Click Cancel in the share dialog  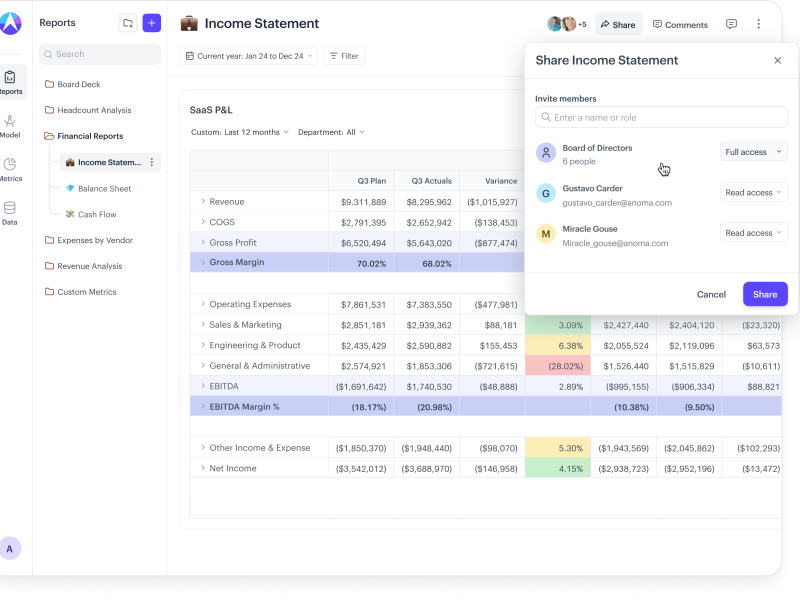[x=711, y=294]
